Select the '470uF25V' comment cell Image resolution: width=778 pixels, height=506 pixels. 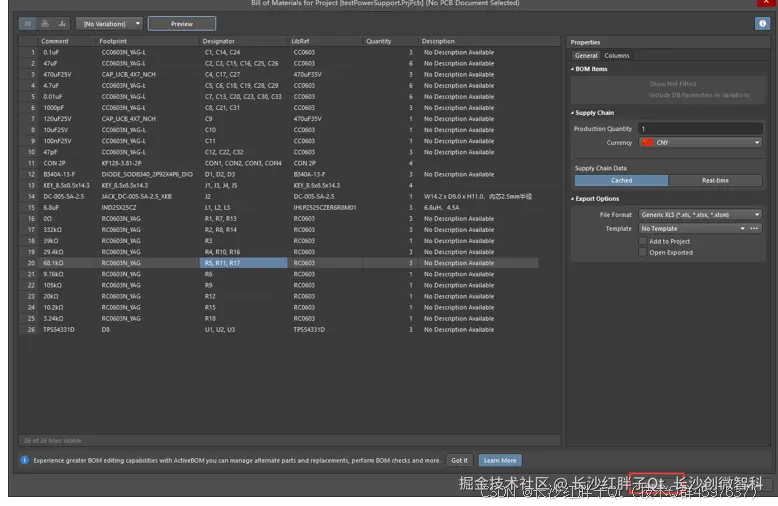(67, 74)
